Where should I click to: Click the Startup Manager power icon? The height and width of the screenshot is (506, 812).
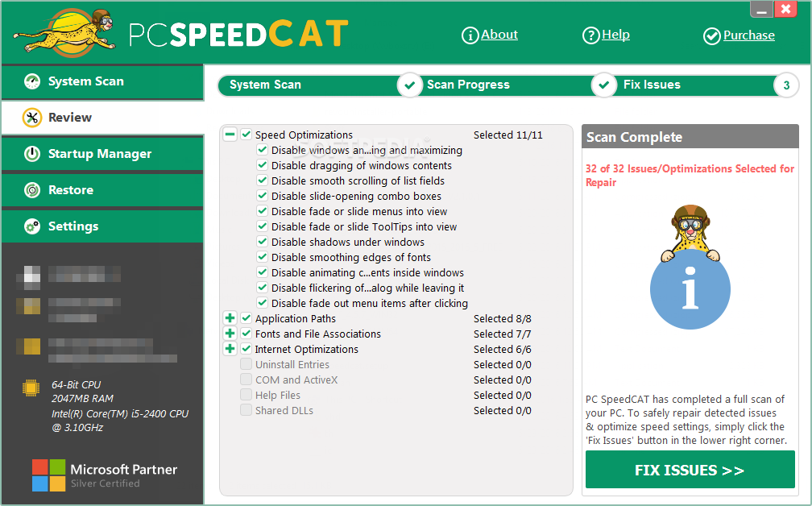(32, 154)
